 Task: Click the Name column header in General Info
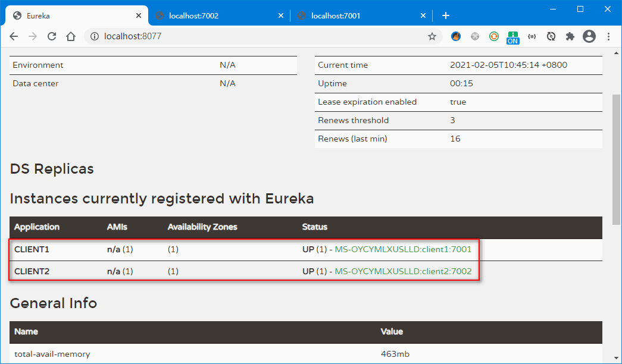(26, 332)
